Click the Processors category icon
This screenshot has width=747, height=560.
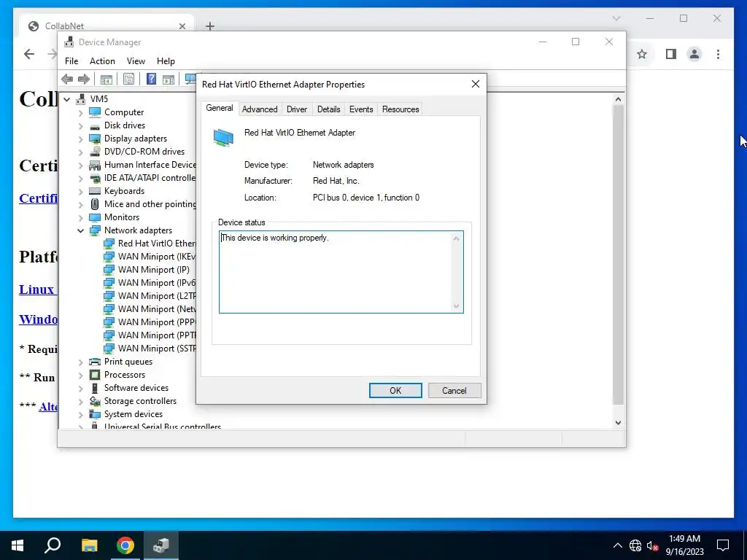(x=96, y=375)
